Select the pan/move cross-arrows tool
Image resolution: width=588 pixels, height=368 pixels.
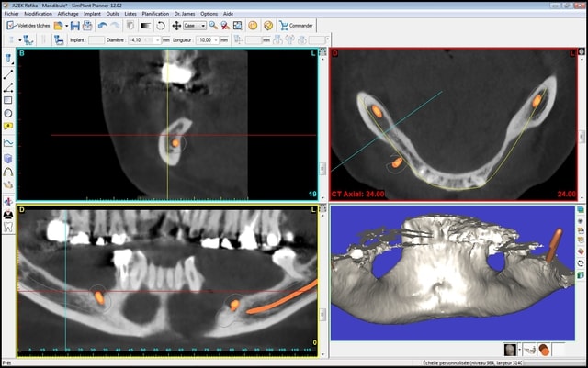click(175, 26)
